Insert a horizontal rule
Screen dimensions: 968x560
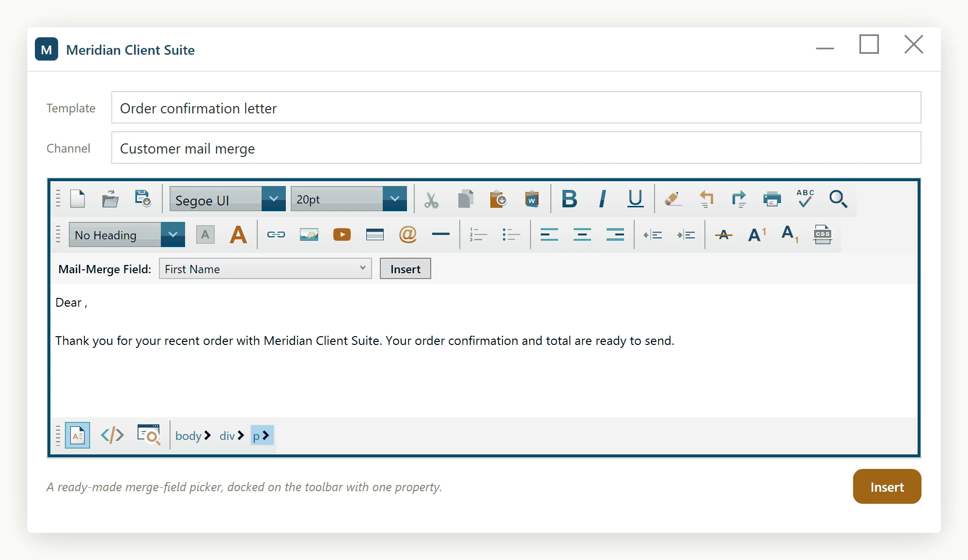click(x=441, y=235)
